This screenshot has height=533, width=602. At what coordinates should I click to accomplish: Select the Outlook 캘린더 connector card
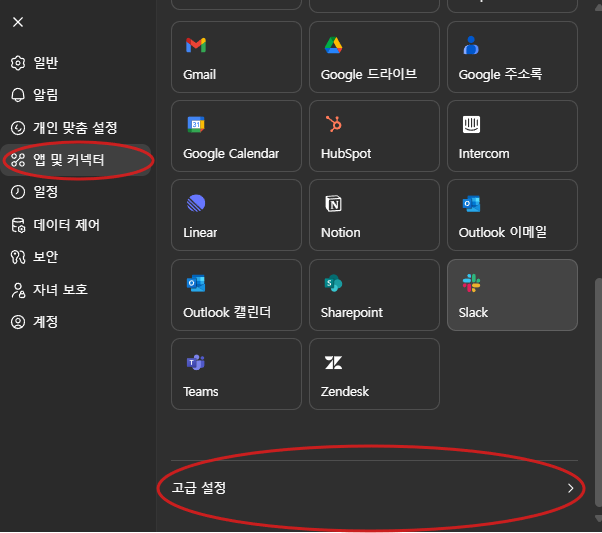coord(236,295)
